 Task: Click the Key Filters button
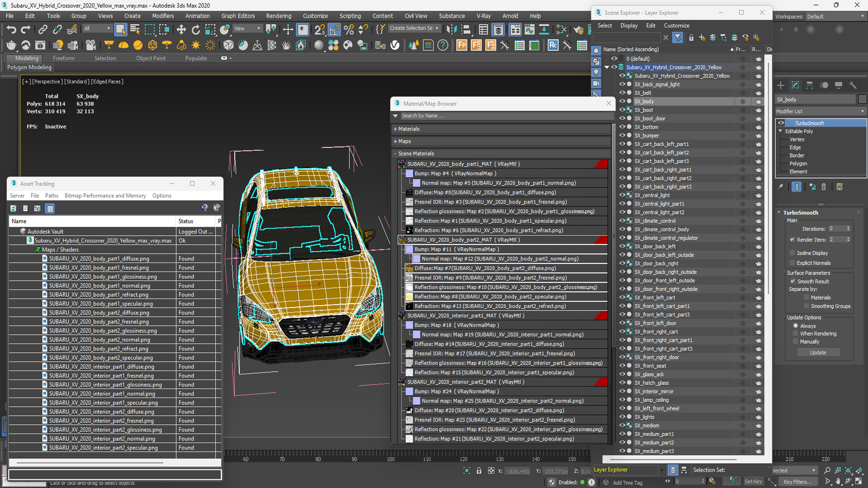(x=798, y=482)
